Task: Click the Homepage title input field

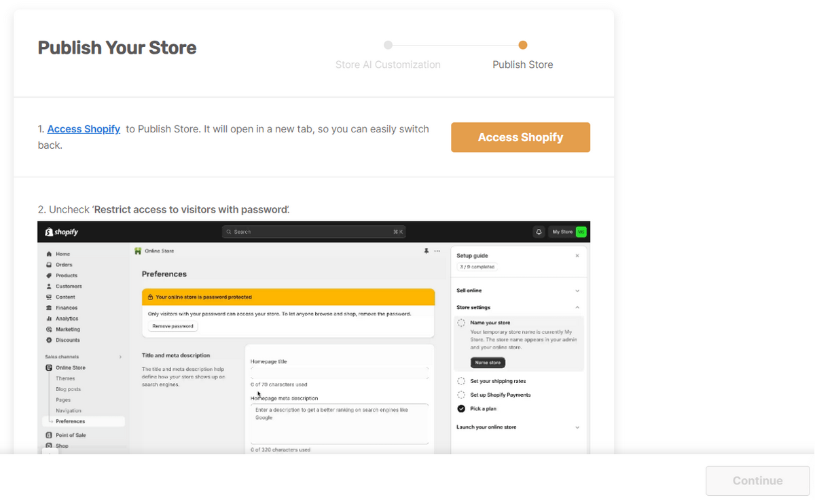Action: pos(340,373)
